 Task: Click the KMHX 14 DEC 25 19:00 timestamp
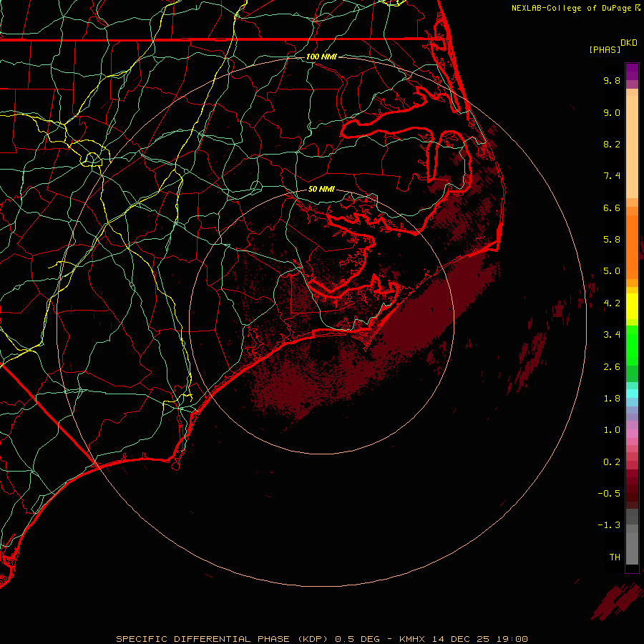click(463, 639)
